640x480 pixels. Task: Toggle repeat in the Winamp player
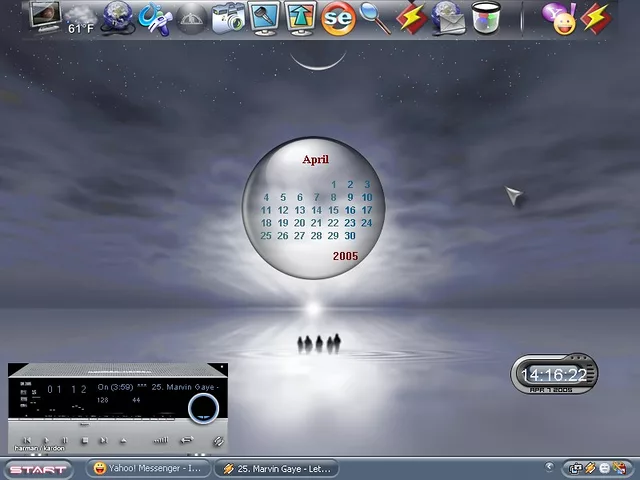(186, 440)
